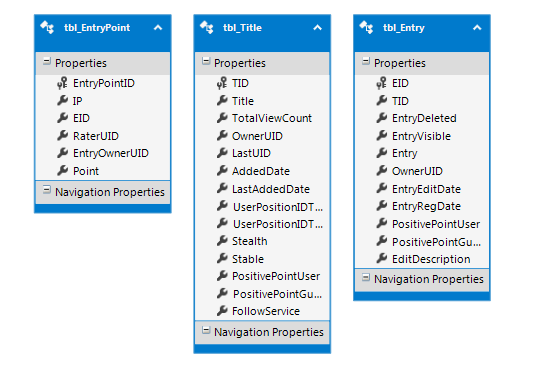The width and height of the screenshot is (534, 376).
Task: Click the wrench icon beside EntryOwnerUID
Action: coord(62,153)
